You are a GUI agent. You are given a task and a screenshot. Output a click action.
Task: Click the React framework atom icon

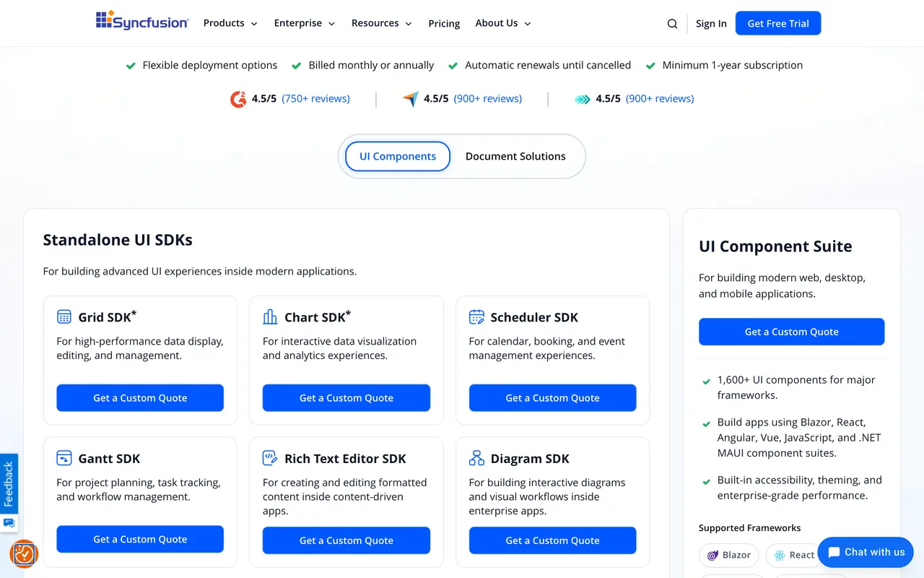[780, 555]
